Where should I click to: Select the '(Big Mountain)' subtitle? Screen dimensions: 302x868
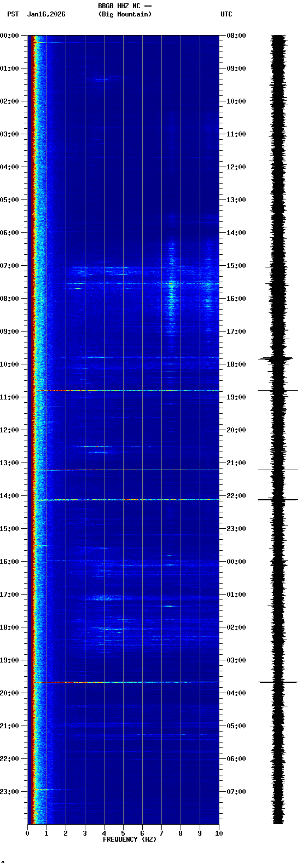point(125,14)
